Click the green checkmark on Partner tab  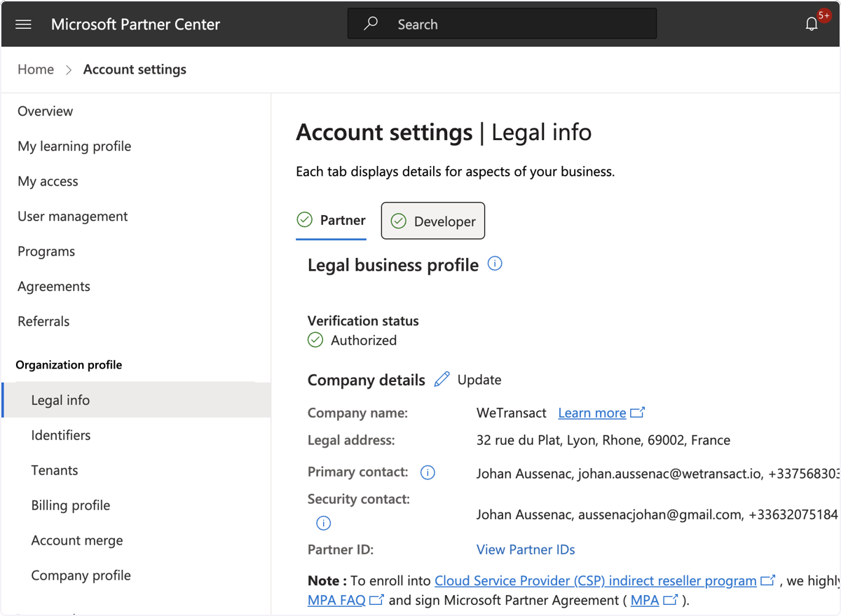pyautogui.click(x=304, y=220)
